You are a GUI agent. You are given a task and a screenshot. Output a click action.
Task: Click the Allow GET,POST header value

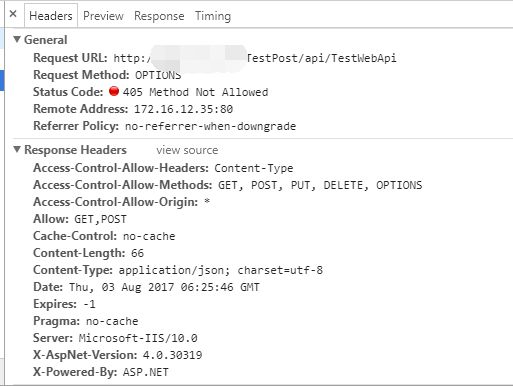point(100,219)
